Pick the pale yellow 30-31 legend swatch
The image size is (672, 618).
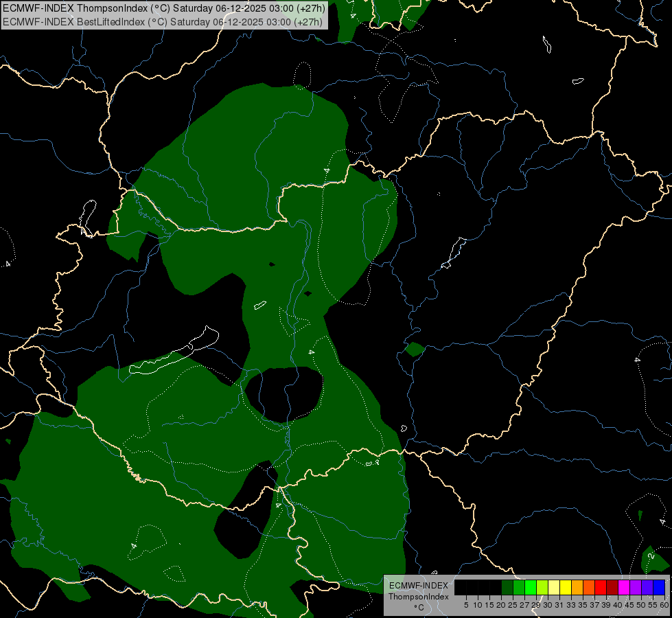coord(554,587)
